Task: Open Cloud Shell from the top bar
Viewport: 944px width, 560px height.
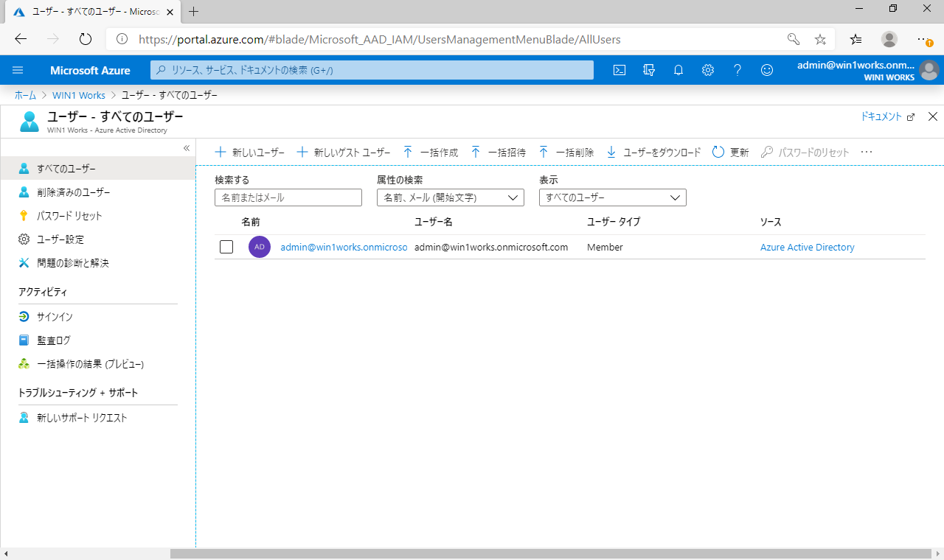Action: (620, 70)
